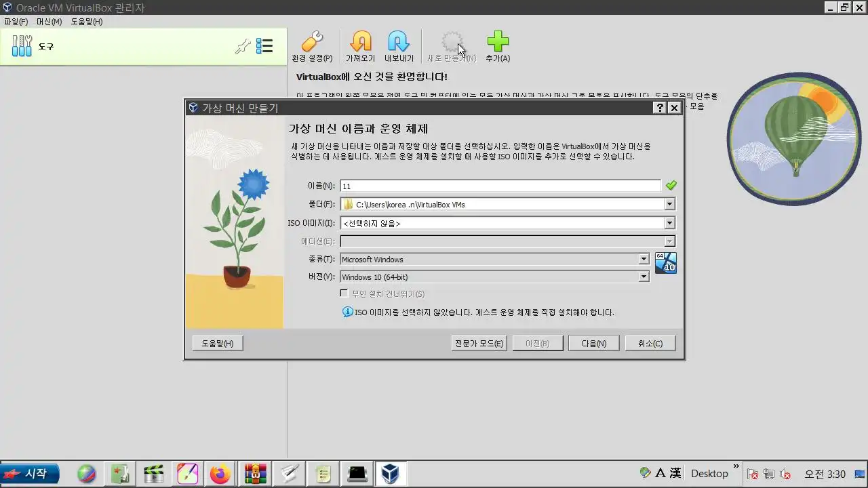Click the Help (도움말) button in dialog
The image size is (868, 488).
pyautogui.click(x=218, y=343)
